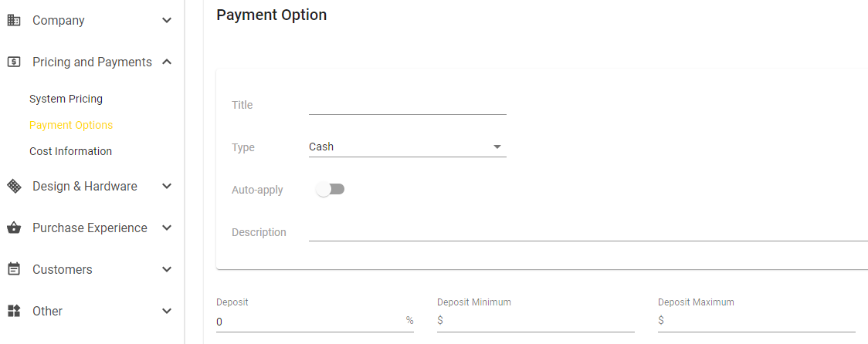Expand the Design & Hardware chevron
This screenshot has width=868, height=344.
pos(167,187)
